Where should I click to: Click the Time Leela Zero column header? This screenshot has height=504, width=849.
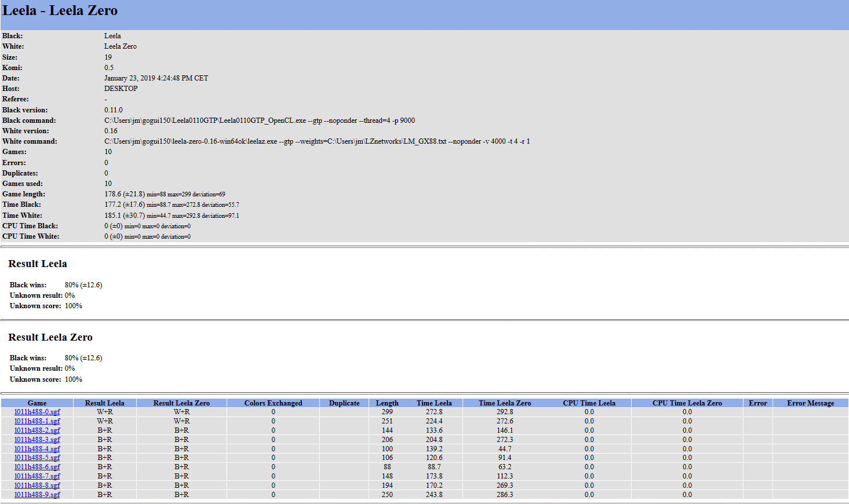pos(505,403)
